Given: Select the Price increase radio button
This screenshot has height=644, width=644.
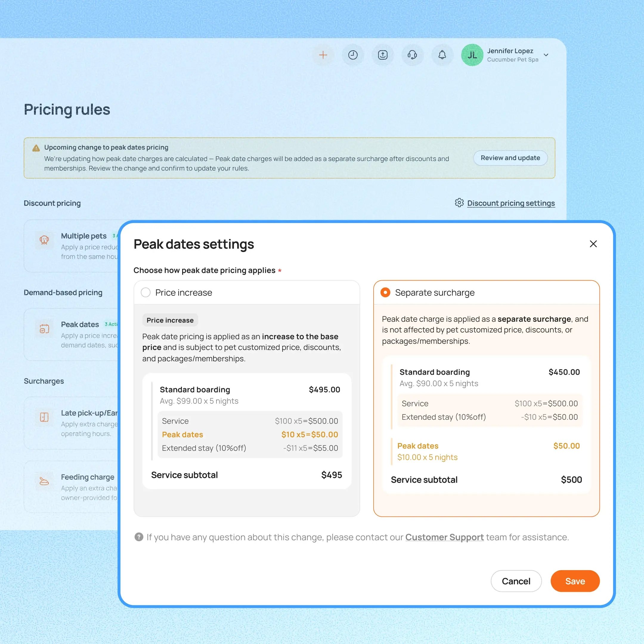Looking at the screenshot, I should [146, 292].
